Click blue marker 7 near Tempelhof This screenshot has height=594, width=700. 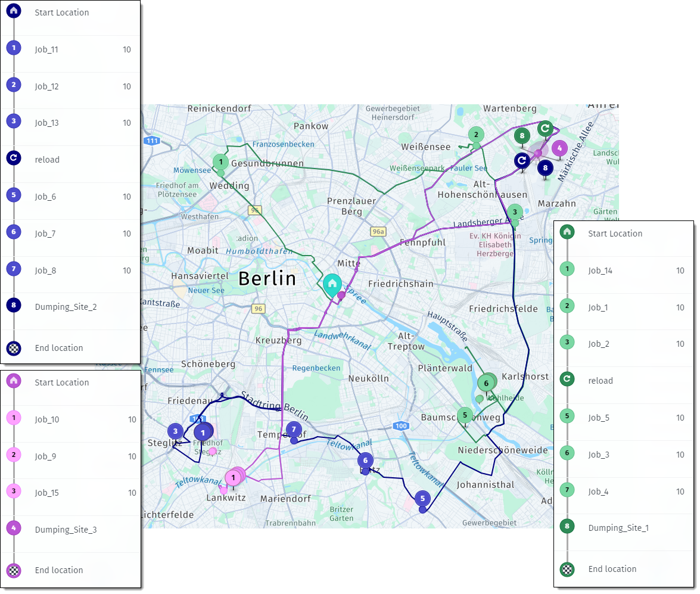tap(294, 429)
